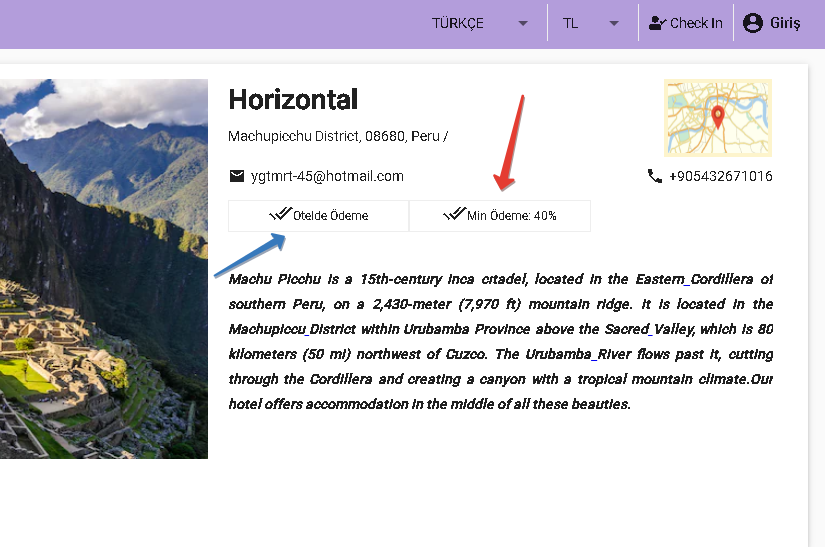Click the red map pin marker

(718, 117)
